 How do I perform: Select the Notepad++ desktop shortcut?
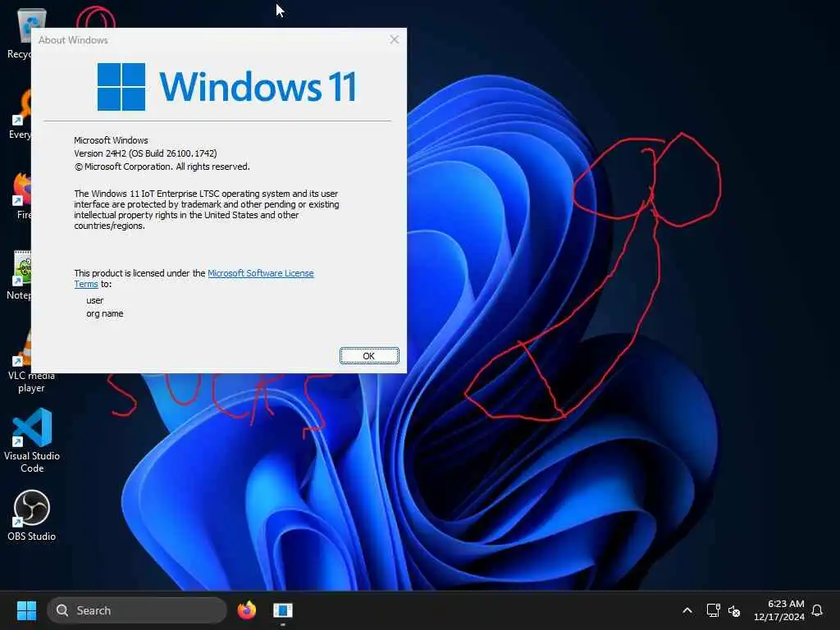pos(20,275)
